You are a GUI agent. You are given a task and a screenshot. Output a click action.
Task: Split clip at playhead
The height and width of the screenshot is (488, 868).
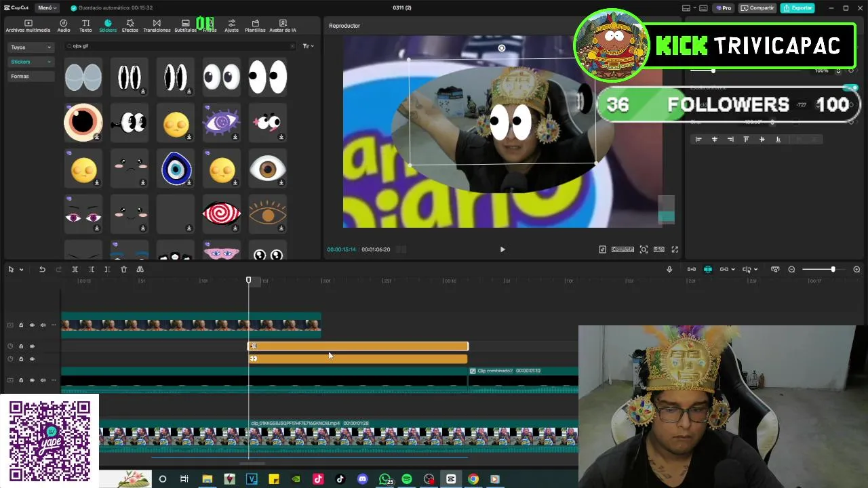point(75,269)
